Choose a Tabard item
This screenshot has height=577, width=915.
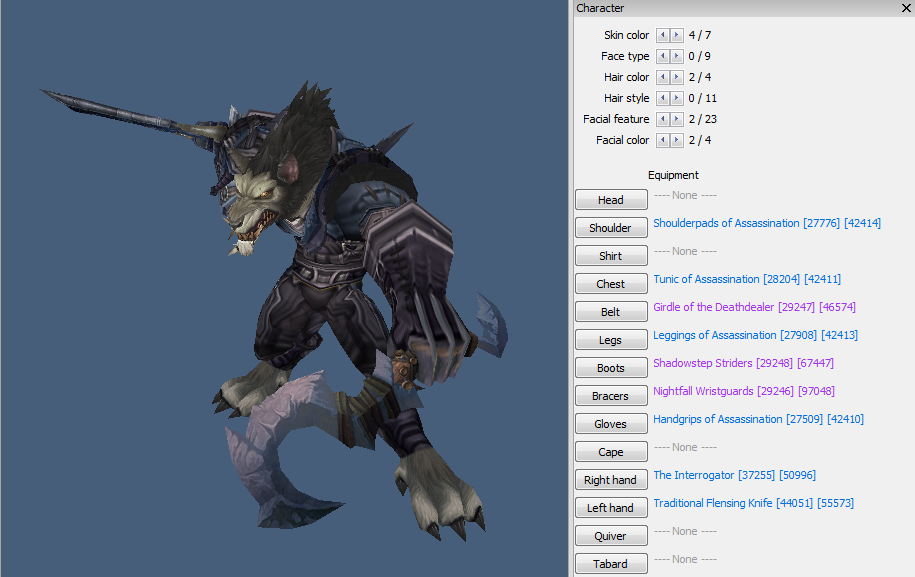611,564
